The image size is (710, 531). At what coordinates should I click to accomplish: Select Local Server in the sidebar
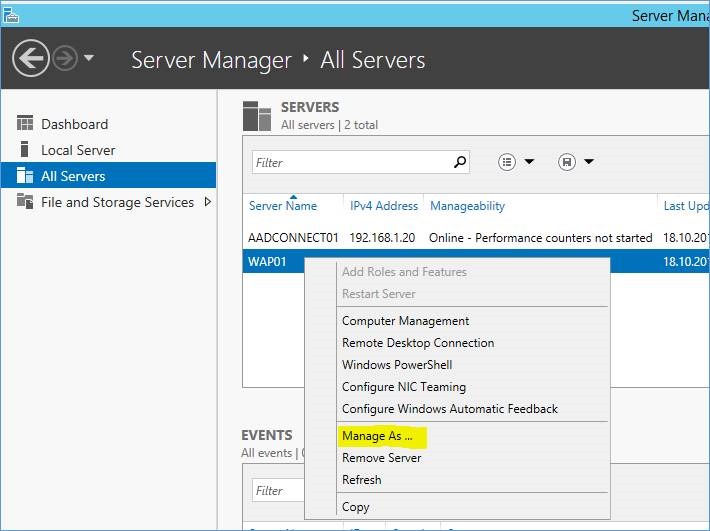tap(78, 150)
